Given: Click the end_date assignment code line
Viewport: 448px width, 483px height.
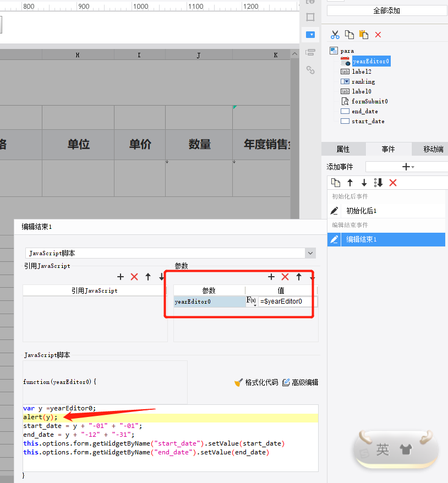Looking at the screenshot, I should click(x=79, y=435).
